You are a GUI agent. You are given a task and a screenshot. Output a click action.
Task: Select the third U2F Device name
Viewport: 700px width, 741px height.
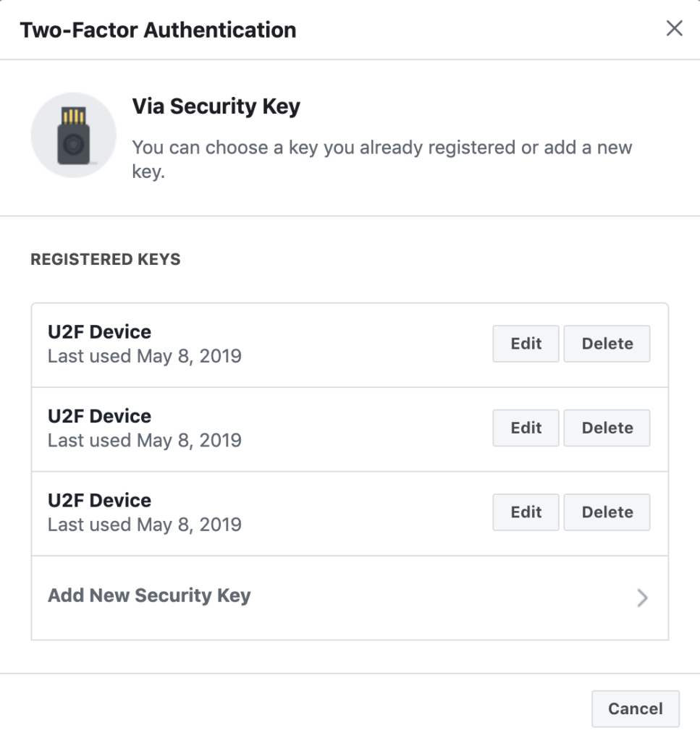click(x=99, y=500)
